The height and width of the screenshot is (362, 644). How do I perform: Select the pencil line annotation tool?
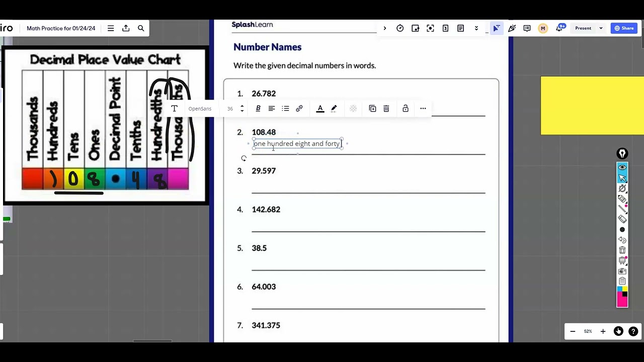click(622, 209)
